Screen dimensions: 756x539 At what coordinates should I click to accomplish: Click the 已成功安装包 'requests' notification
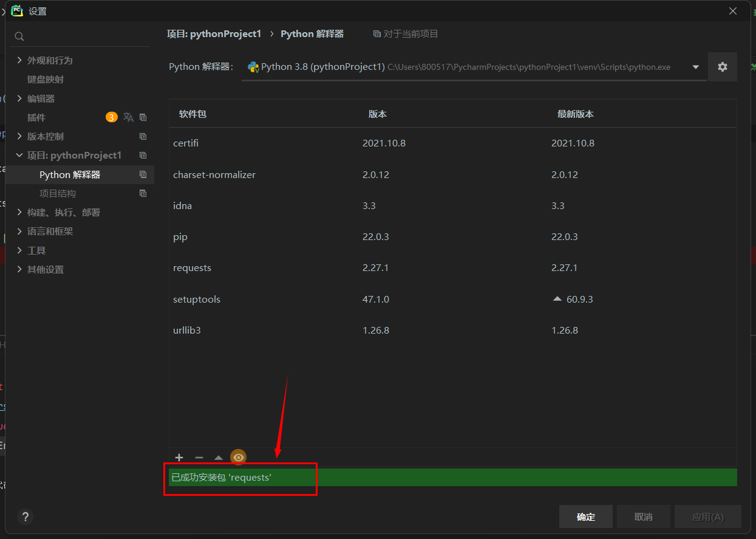click(x=453, y=477)
